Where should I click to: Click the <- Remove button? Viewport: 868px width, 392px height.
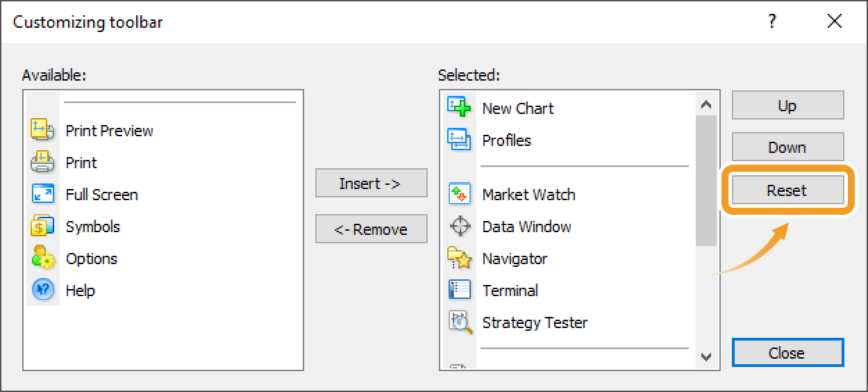pyautogui.click(x=372, y=229)
